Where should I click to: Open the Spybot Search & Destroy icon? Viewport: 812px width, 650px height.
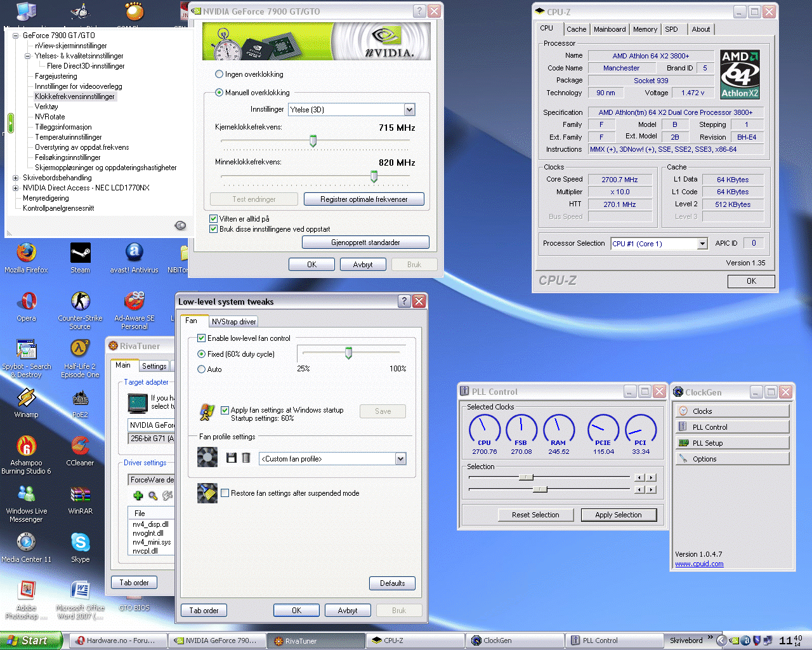click(26, 359)
